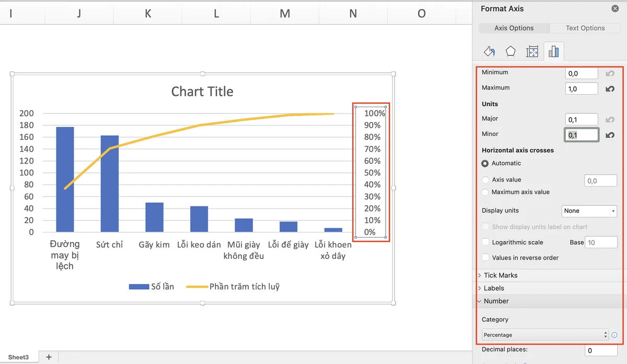627x364 pixels.
Task: Close the Format Axis pane
Action: 615,8
